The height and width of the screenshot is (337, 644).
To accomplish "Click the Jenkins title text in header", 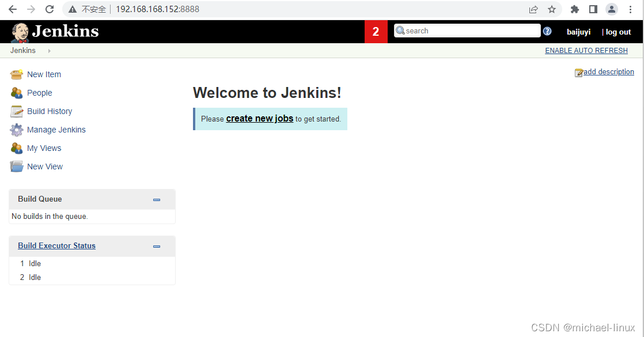I will click(x=65, y=31).
